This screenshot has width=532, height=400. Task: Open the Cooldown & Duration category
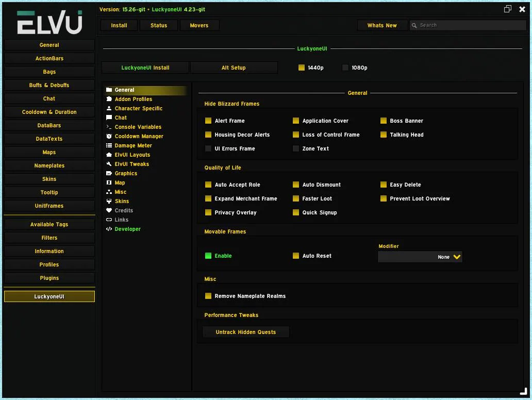point(49,112)
